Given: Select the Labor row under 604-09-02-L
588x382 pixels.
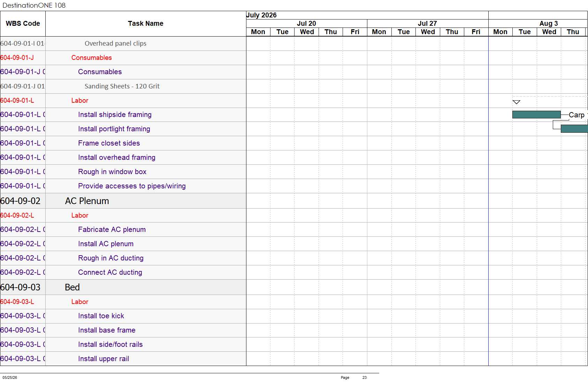Looking at the screenshot, I should (123, 216).
